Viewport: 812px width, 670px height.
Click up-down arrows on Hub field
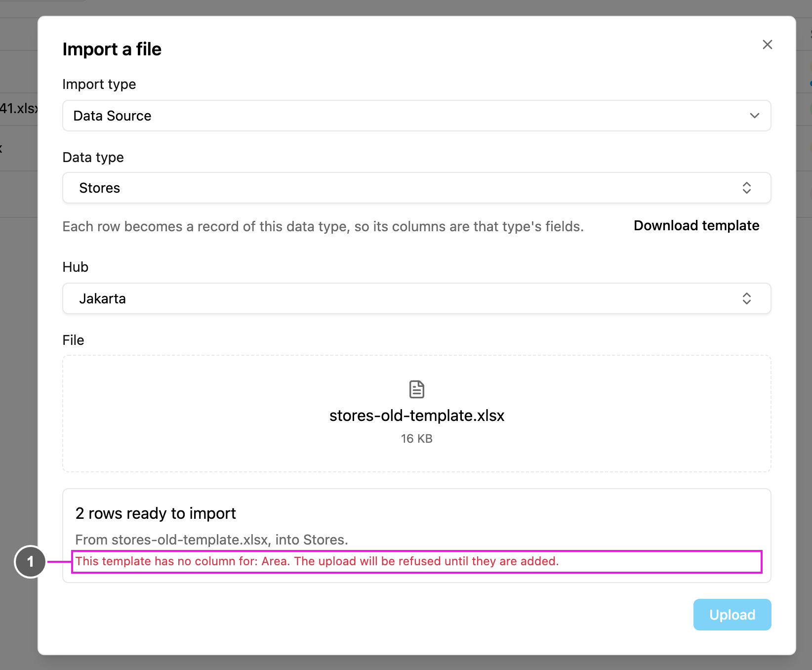coord(746,298)
